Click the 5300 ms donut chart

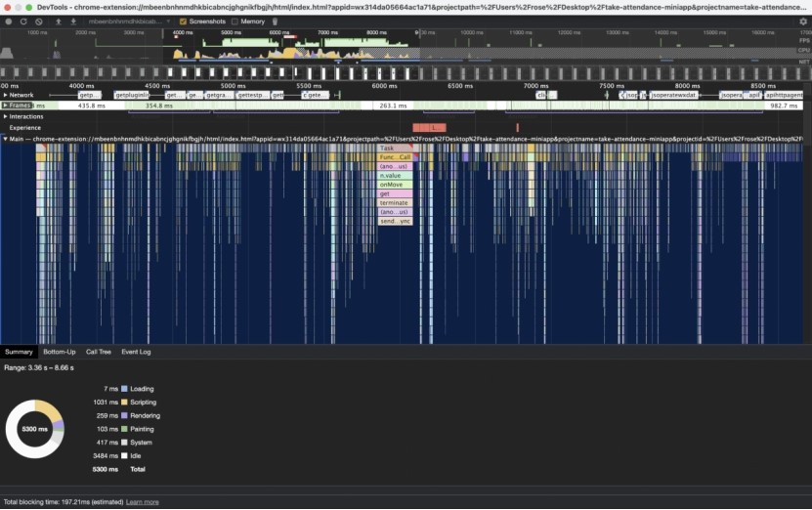(x=35, y=429)
